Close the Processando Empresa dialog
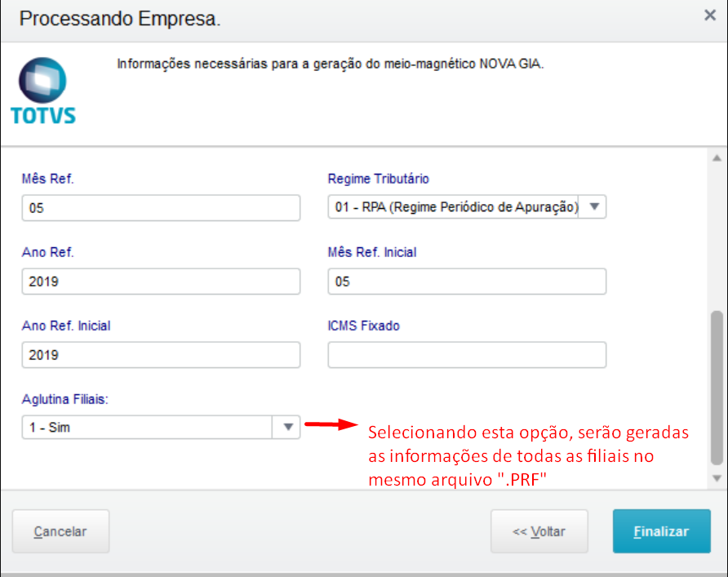Screen dimensions: 728x577 709,15
